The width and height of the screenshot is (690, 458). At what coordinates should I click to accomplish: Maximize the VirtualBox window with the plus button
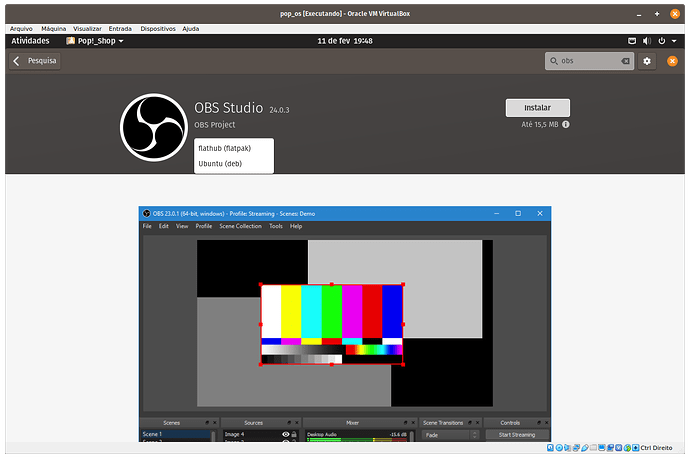coord(657,14)
